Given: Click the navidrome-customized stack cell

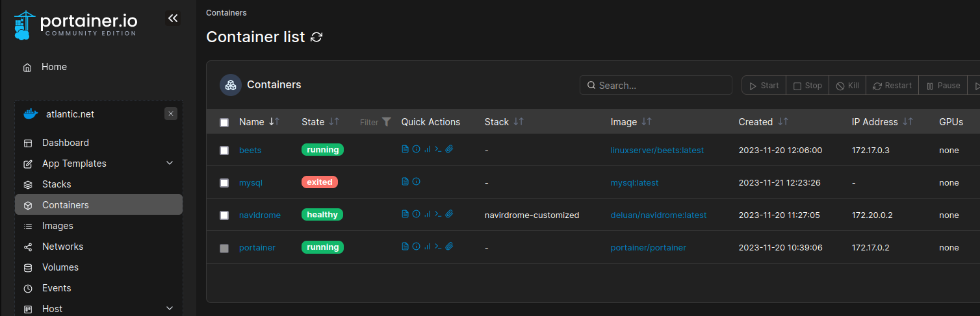Looking at the screenshot, I should (532, 215).
